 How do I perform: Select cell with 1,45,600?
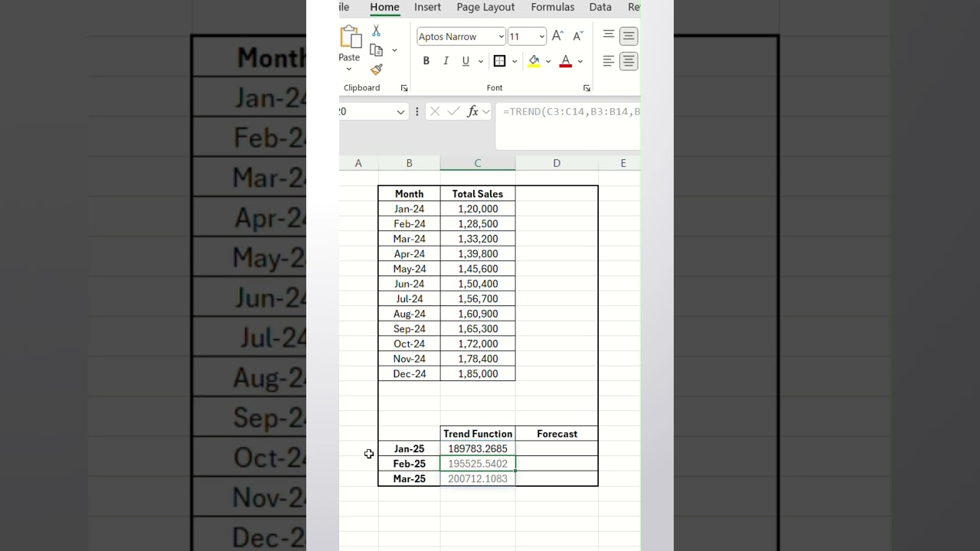pyautogui.click(x=478, y=269)
